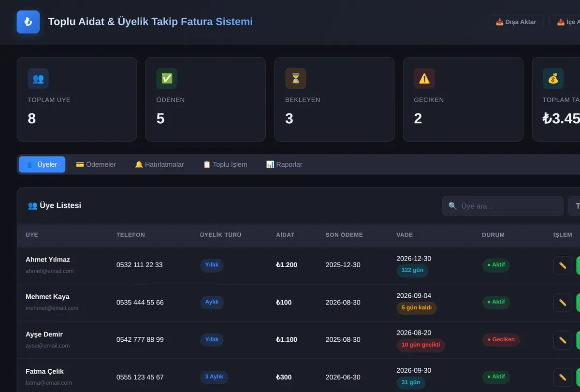Click the Üyelik Türü column header
The height and width of the screenshot is (392, 580).
click(220, 235)
